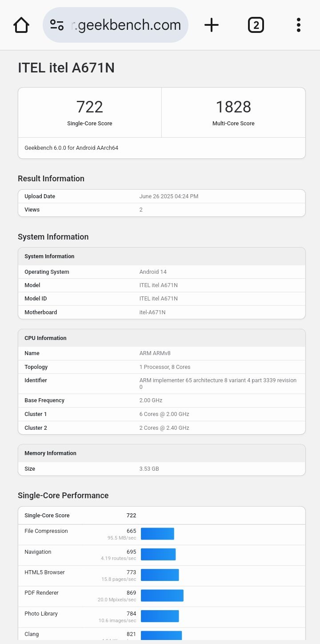The width and height of the screenshot is (320, 644).
Task: Tap the geekbench.com address bar
Action: [116, 25]
